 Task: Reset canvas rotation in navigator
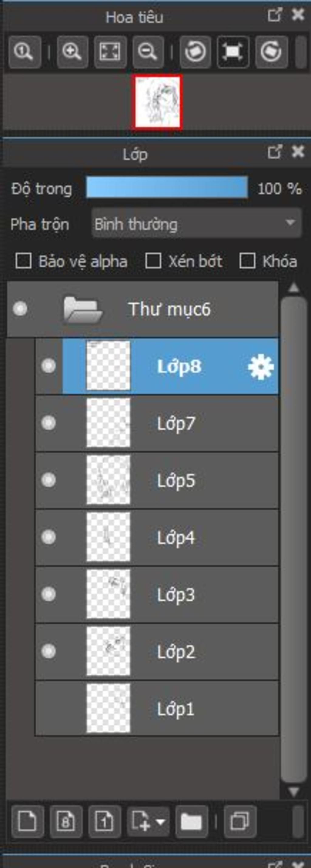[x=233, y=52]
